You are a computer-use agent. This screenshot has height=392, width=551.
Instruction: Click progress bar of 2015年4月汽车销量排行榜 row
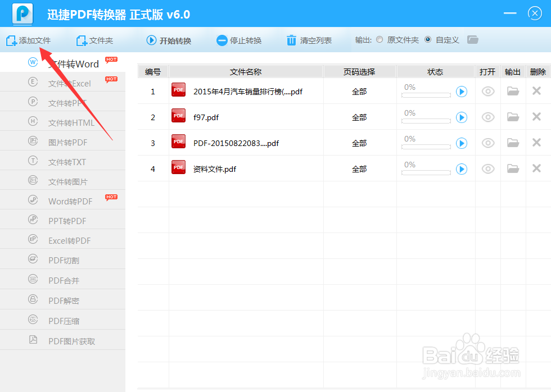426,95
